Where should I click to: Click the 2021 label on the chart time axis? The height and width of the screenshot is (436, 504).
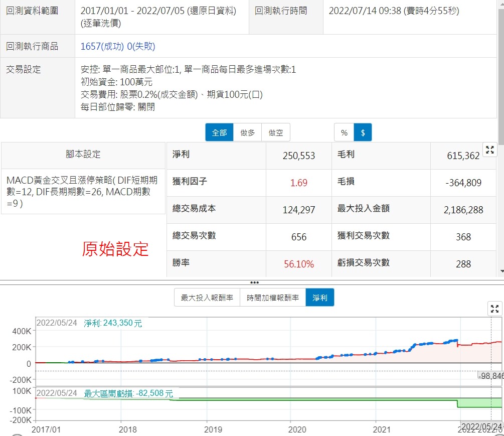click(x=382, y=429)
